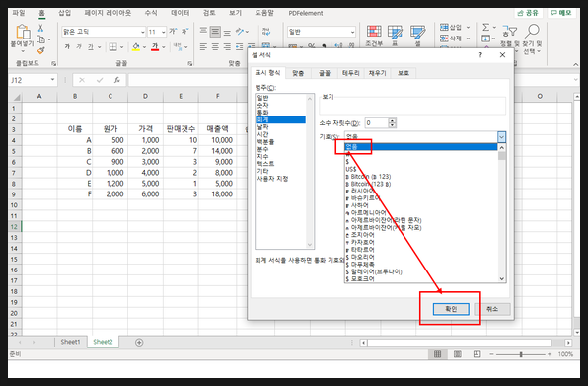Insert function fx icon in formula bar
The height and width of the screenshot is (386, 588).
pos(117,80)
